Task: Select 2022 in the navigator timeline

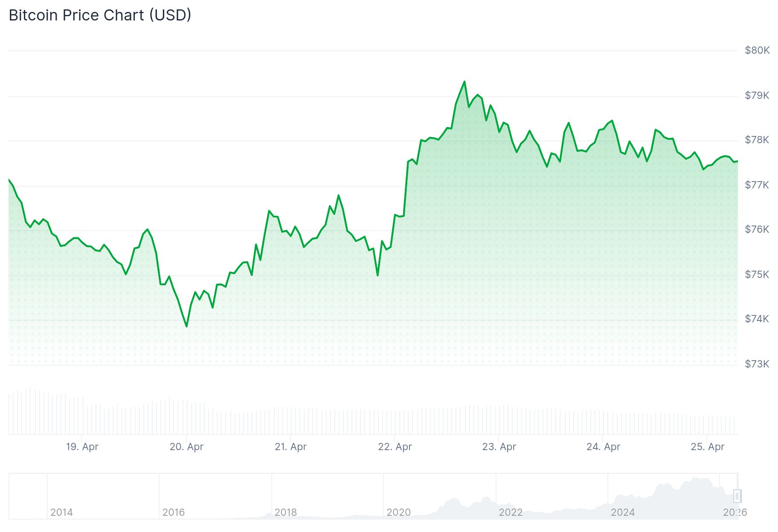Action: point(511,512)
